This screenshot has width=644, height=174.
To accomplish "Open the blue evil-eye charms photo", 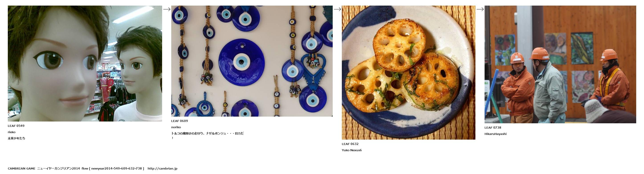I will coord(252,61).
